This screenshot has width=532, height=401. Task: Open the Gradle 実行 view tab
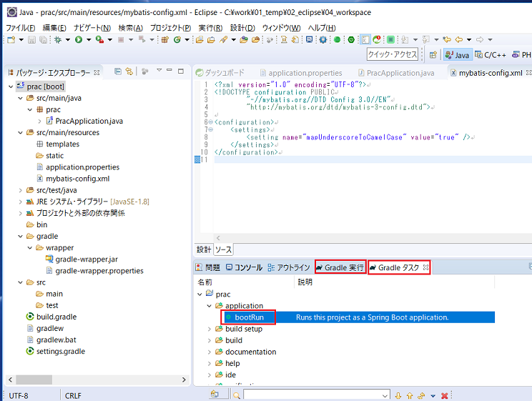pyautogui.click(x=340, y=267)
